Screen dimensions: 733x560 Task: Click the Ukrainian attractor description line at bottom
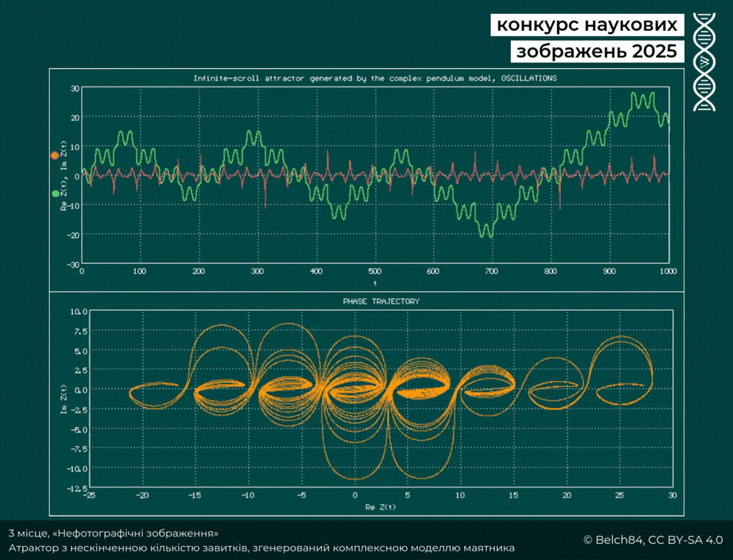pyautogui.click(x=262, y=548)
